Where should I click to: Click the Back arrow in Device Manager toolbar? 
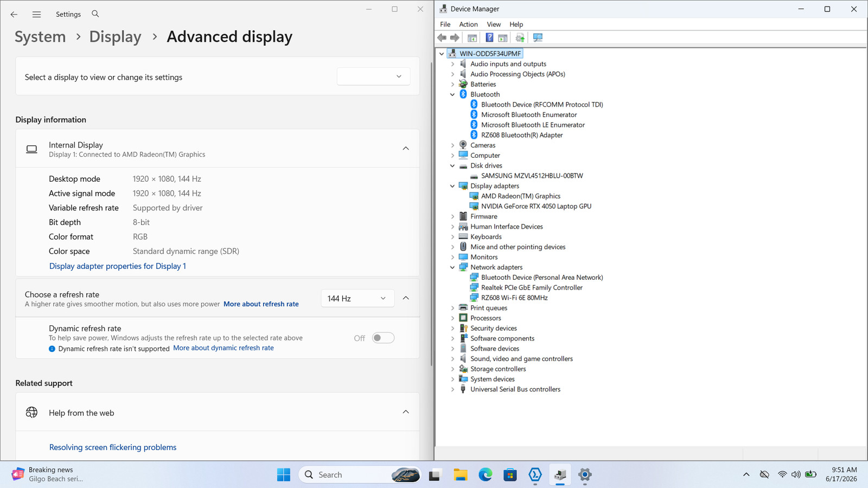click(442, 38)
